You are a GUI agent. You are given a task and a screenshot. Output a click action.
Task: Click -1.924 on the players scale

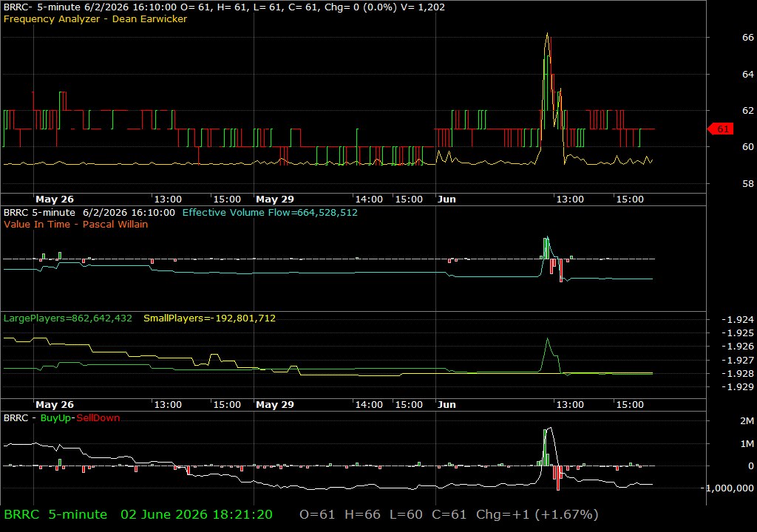pyautogui.click(x=737, y=320)
